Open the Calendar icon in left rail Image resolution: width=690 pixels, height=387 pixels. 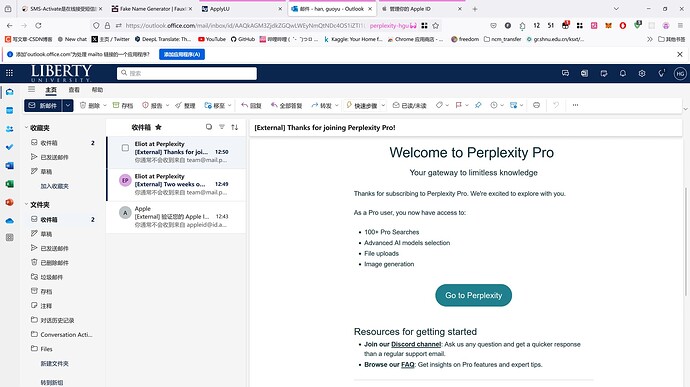[9, 111]
